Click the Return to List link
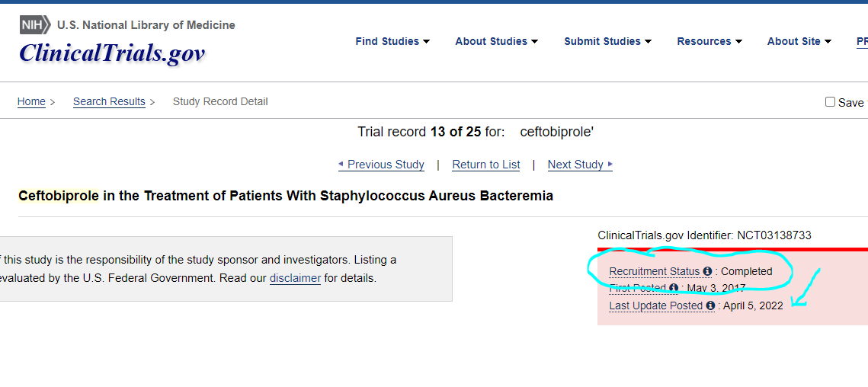Viewport: 868px width, 387px height. [x=486, y=165]
